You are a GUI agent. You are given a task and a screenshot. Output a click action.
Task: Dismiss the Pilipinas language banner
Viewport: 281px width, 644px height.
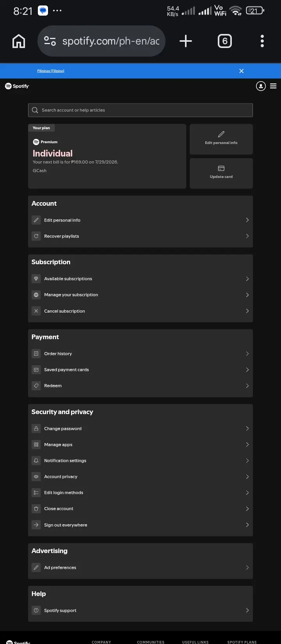(241, 71)
